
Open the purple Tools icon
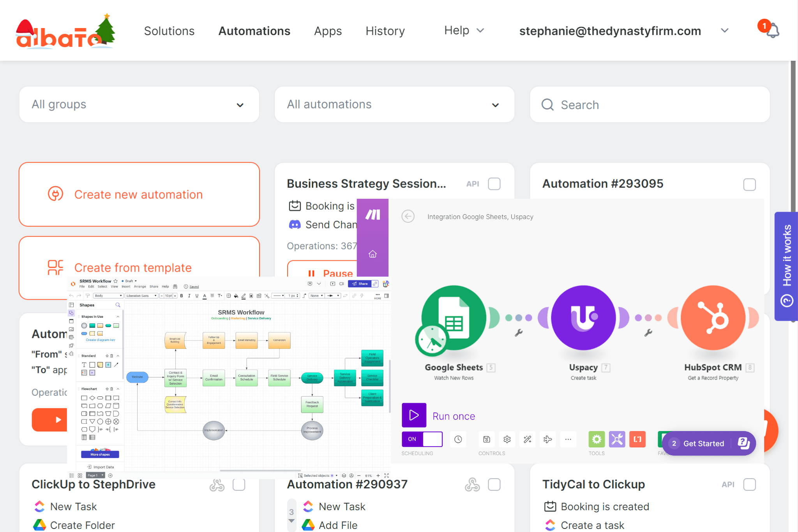tap(617, 439)
